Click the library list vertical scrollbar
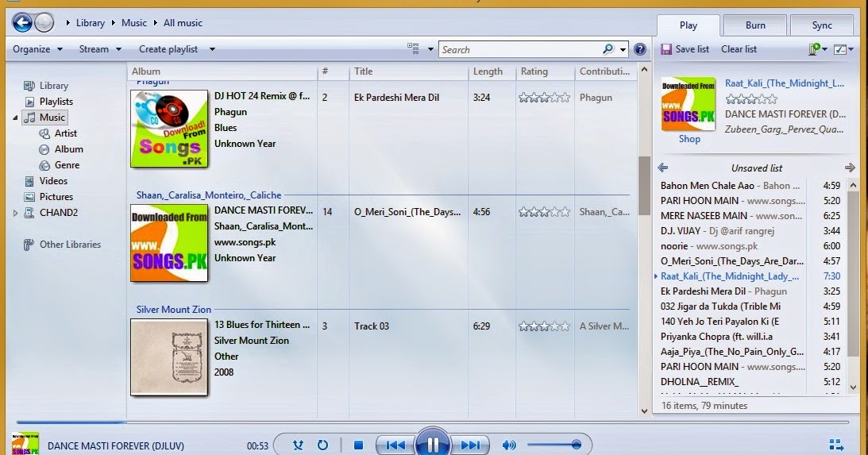 644,241
